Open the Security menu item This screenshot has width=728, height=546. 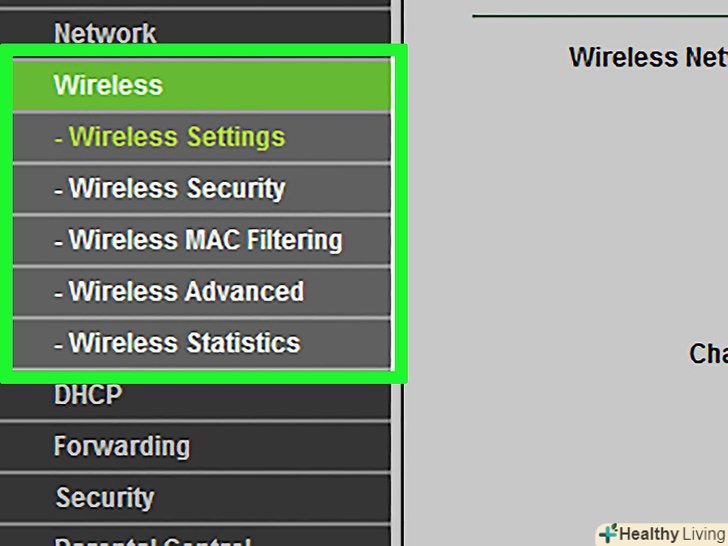coord(104,498)
